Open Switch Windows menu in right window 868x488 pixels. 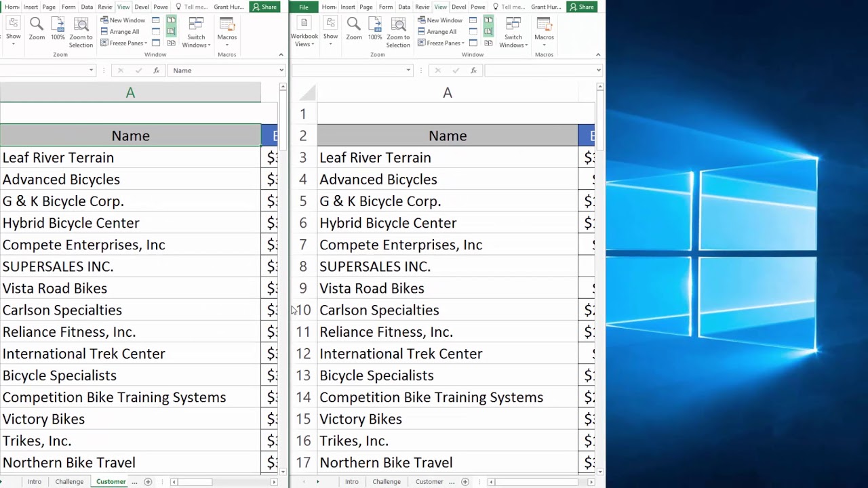pos(513,32)
